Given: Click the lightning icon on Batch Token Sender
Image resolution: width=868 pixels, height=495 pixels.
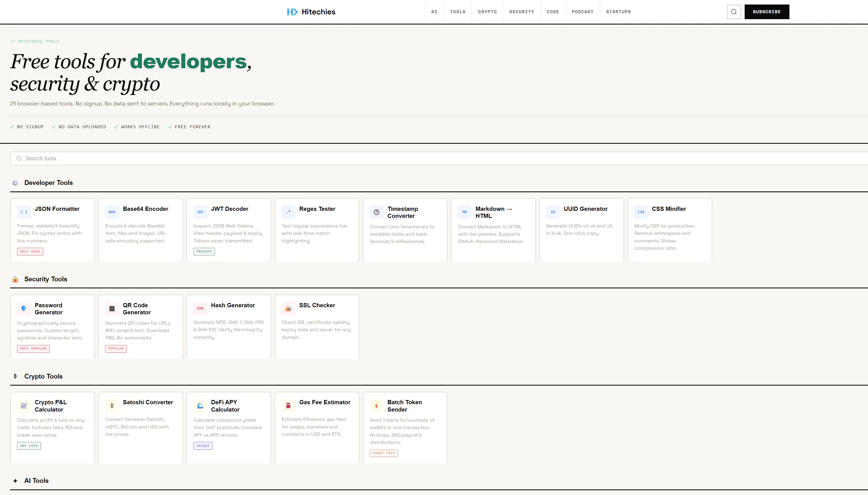Looking at the screenshot, I should pyautogui.click(x=376, y=406).
